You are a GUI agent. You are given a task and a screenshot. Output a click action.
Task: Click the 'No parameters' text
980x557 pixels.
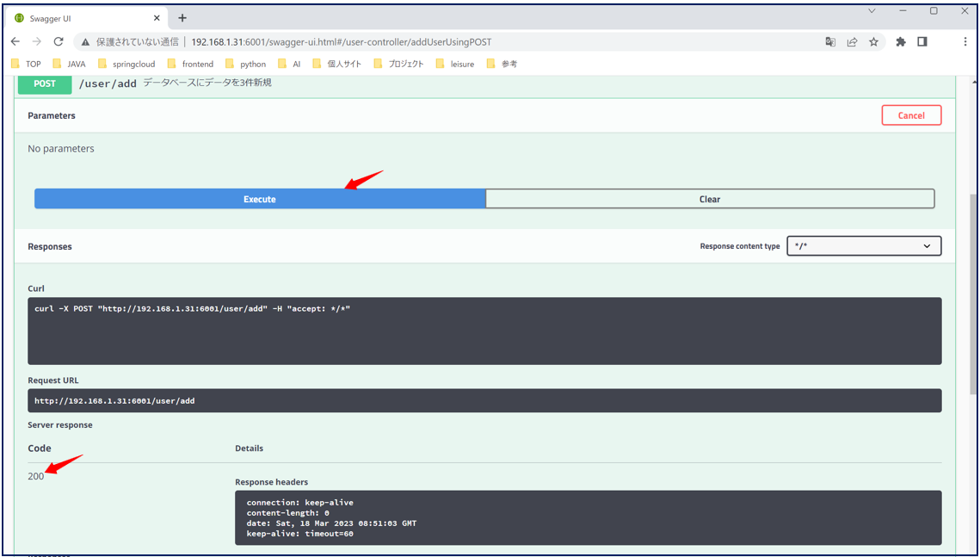click(60, 149)
